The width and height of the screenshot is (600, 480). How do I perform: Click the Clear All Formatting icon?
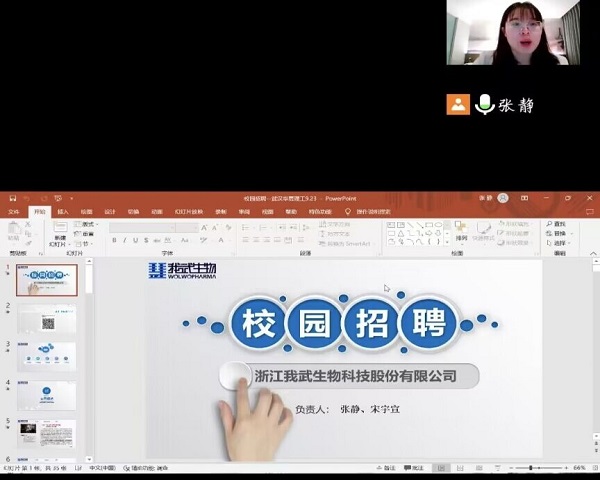229,228
